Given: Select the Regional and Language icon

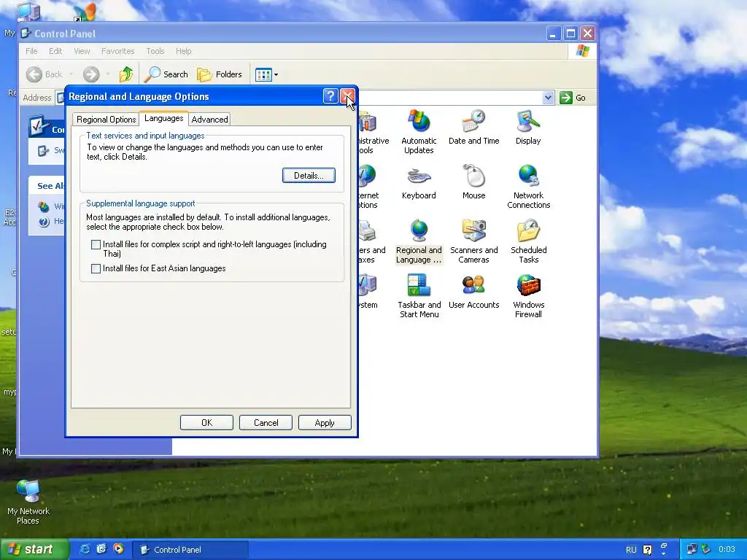Looking at the screenshot, I should [419, 241].
